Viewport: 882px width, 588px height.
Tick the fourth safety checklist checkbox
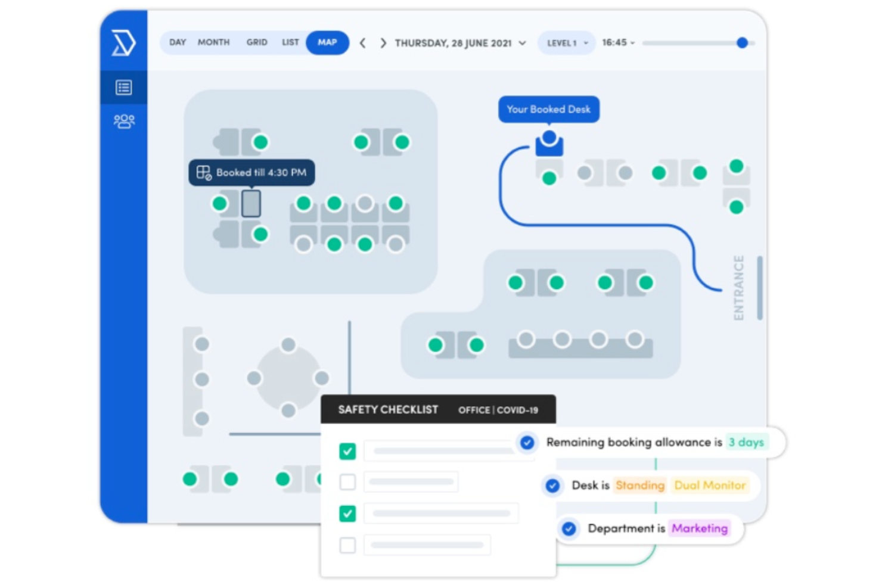click(x=347, y=545)
